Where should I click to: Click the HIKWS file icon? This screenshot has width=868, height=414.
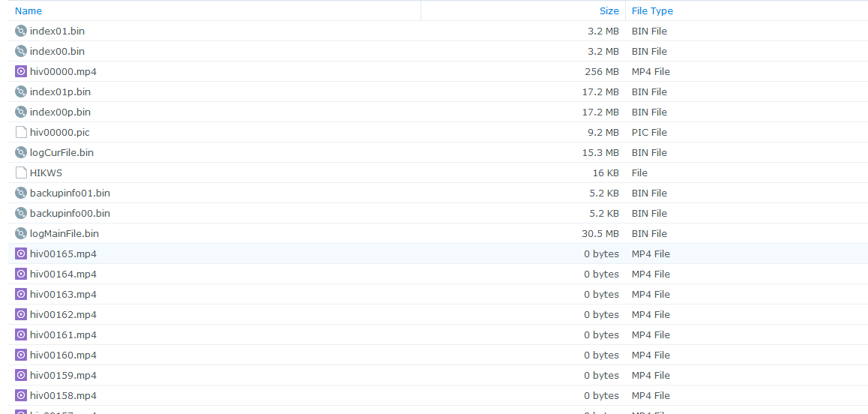tap(21, 173)
